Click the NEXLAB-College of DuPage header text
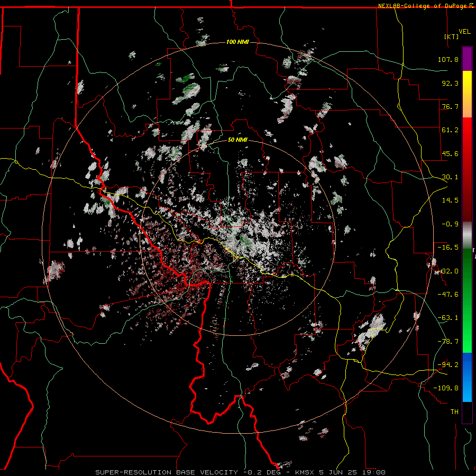The height and width of the screenshot is (476, 476). pyautogui.click(x=423, y=6)
